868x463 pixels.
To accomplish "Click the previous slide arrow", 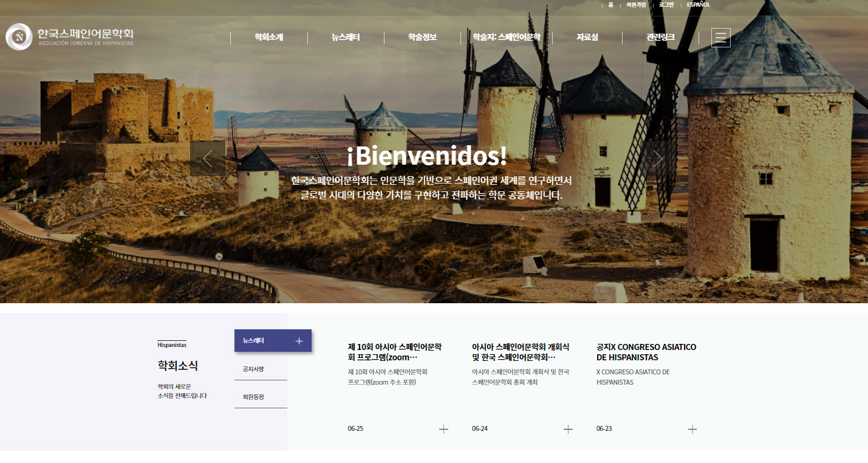I will pos(208,159).
